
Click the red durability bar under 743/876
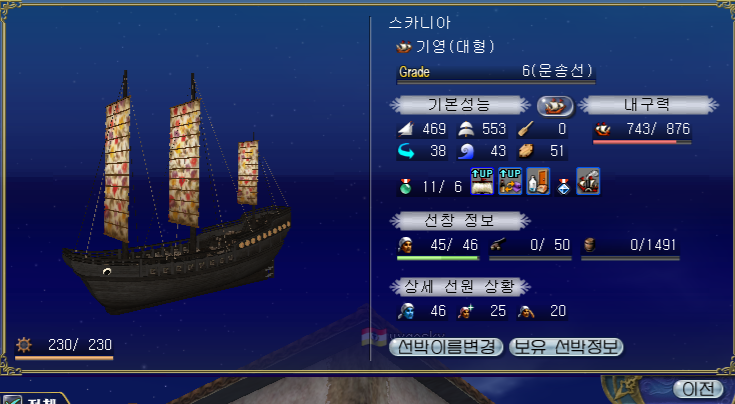coord(642,142)
